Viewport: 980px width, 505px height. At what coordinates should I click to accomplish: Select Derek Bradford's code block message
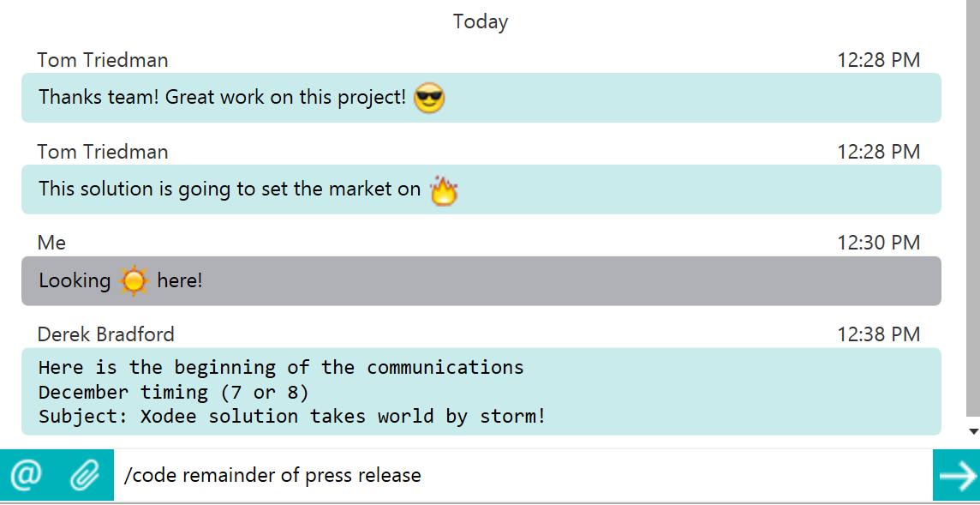481,391
